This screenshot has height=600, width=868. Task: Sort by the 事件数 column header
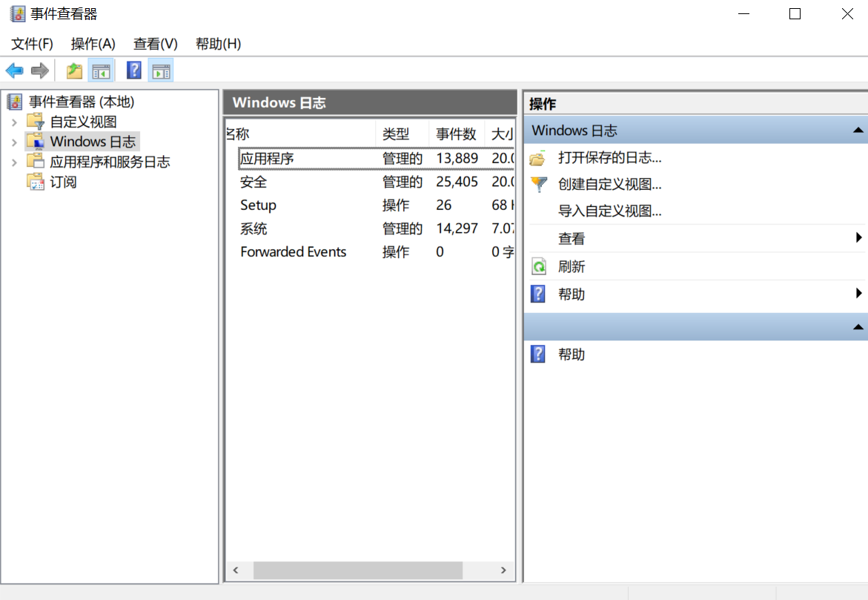click(x=457, y=133)
